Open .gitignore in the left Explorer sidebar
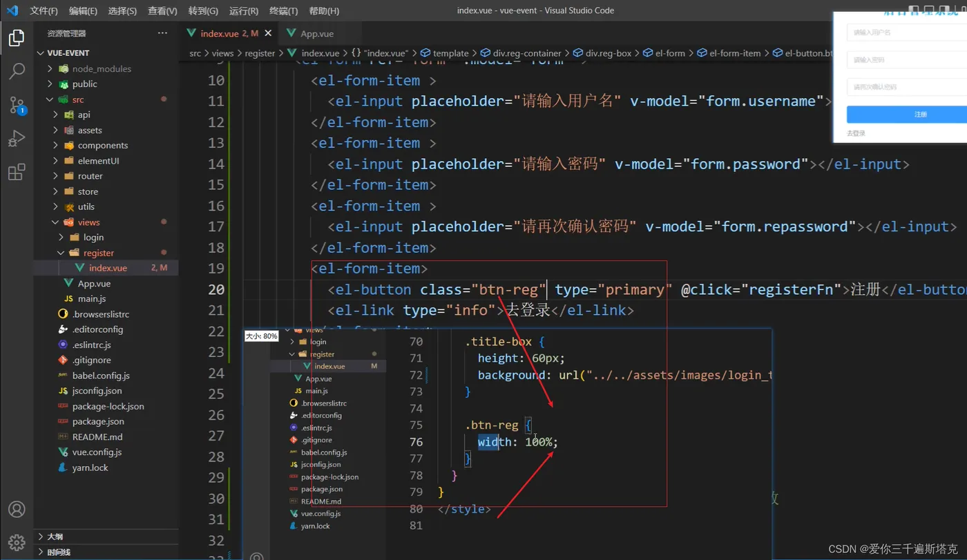This screenshot has height=560, width=967. [x=106, y=360]
